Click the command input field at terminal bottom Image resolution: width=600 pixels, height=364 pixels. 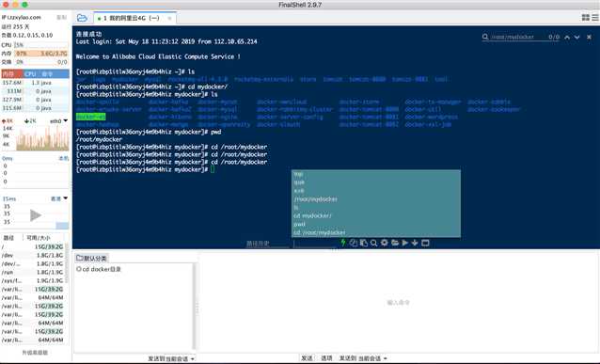click(315, 244)
